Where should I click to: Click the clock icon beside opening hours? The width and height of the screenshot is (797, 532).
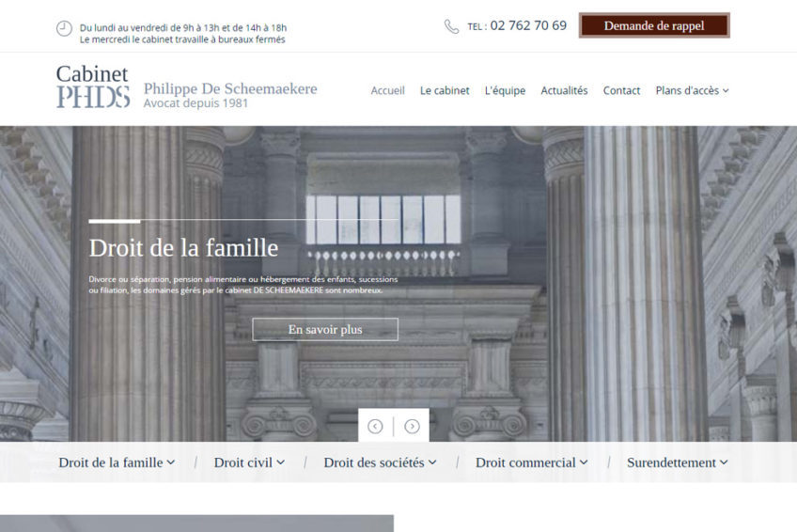(x=64, y=28)
